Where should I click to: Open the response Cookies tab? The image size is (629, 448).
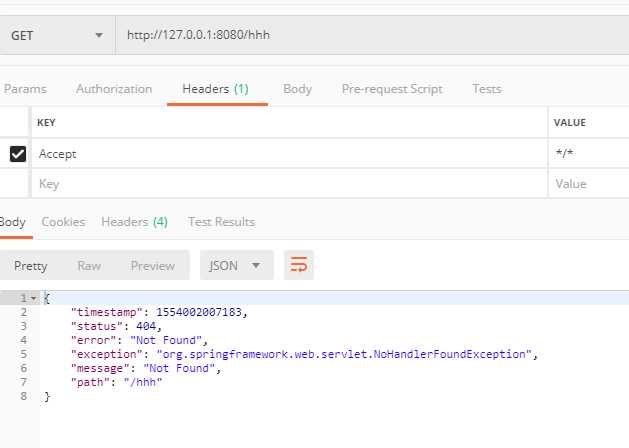[x=63, y=222]
